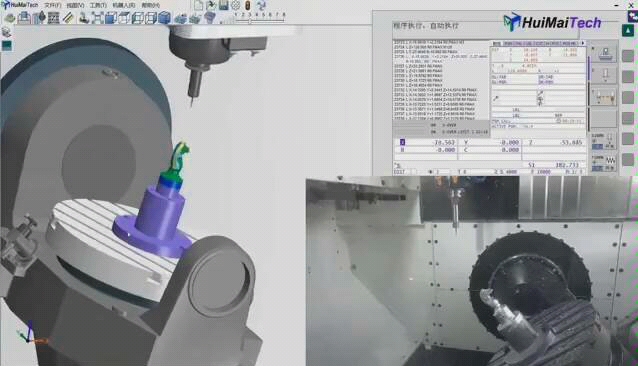The height and width of the screenshot is (366, 638).
Task: Open the 机器人(R) menu
Action: [124, 5]
